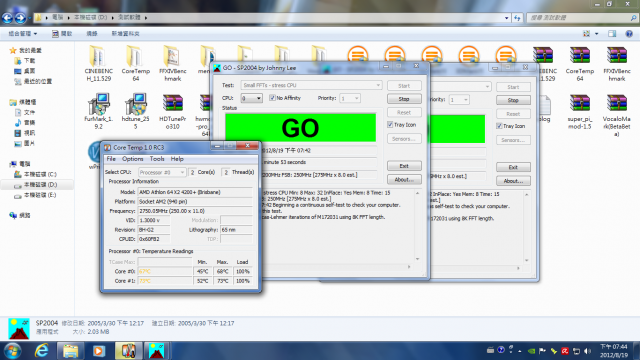Open Core Temp Tools menu
The height and width of the screenshot is (360, 640).
[157, 159]
